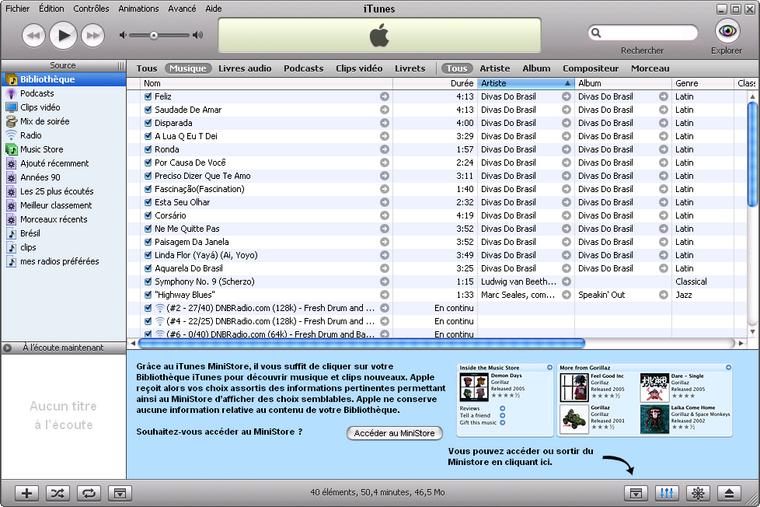Turn on the visualizer button
This screenshot has height=507, width=760.
[x=698, y=493]
